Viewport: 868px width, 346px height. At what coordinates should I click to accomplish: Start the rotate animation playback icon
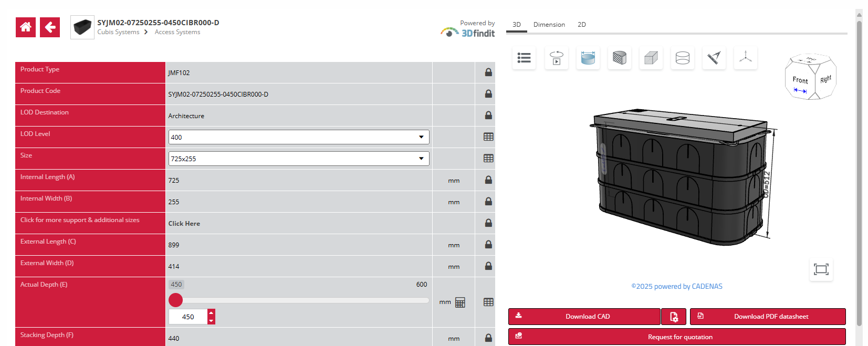click(556, 58)
